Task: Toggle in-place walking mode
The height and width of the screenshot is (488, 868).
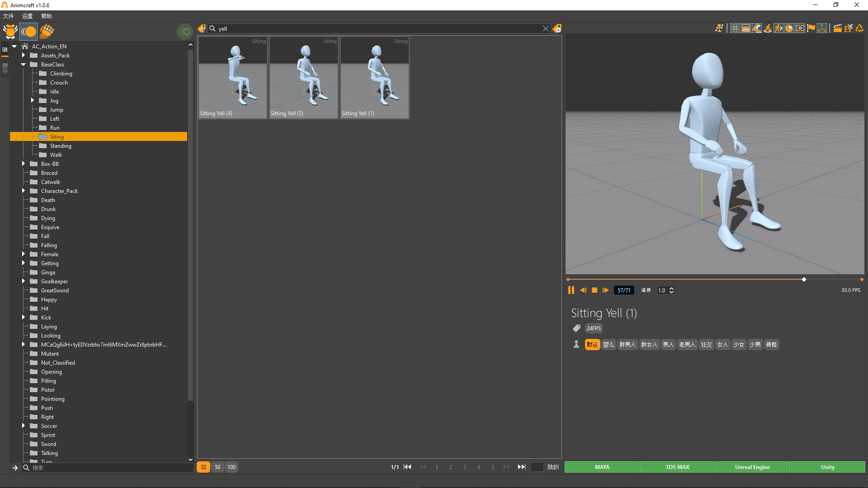Action: pos(768,28)
